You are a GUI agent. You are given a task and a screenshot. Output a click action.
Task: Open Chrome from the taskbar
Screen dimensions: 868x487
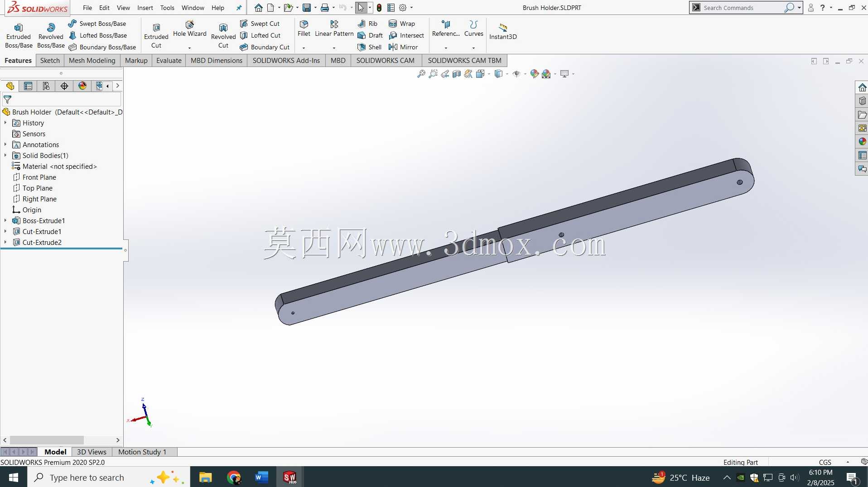234,477
